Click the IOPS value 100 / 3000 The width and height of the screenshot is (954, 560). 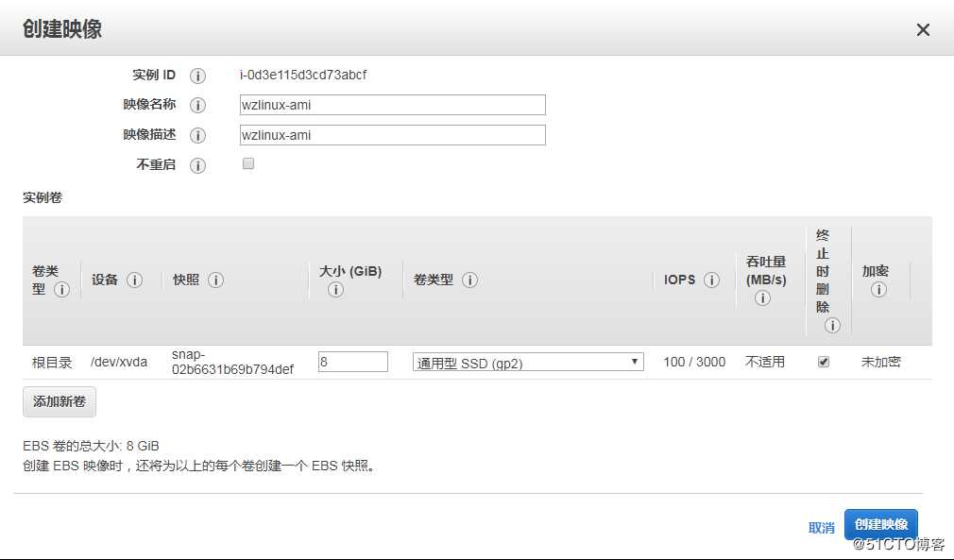[694, 362]
